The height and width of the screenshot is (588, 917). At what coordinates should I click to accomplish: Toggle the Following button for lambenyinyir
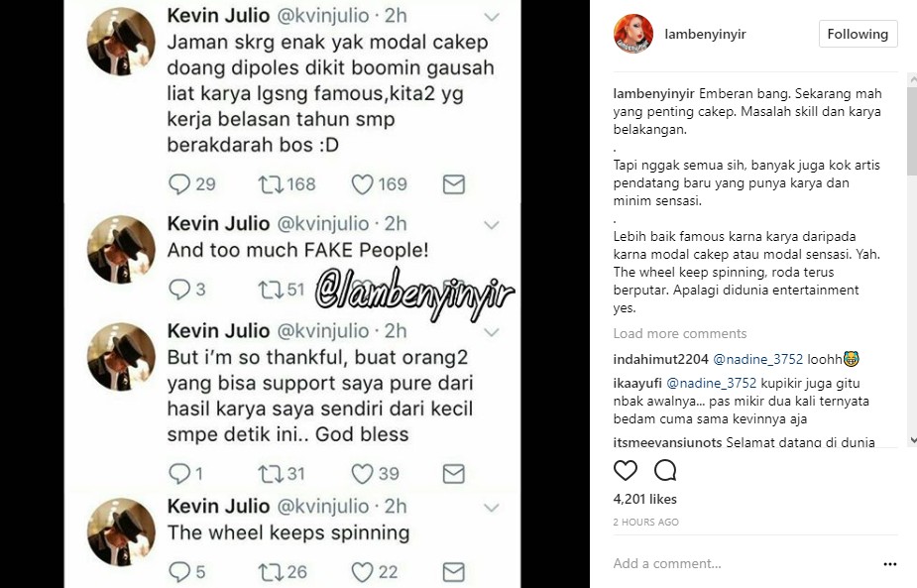(858, 34)
